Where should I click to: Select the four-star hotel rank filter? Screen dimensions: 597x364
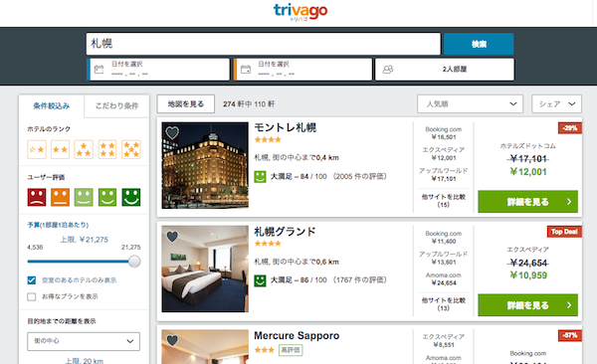(107, 149)
